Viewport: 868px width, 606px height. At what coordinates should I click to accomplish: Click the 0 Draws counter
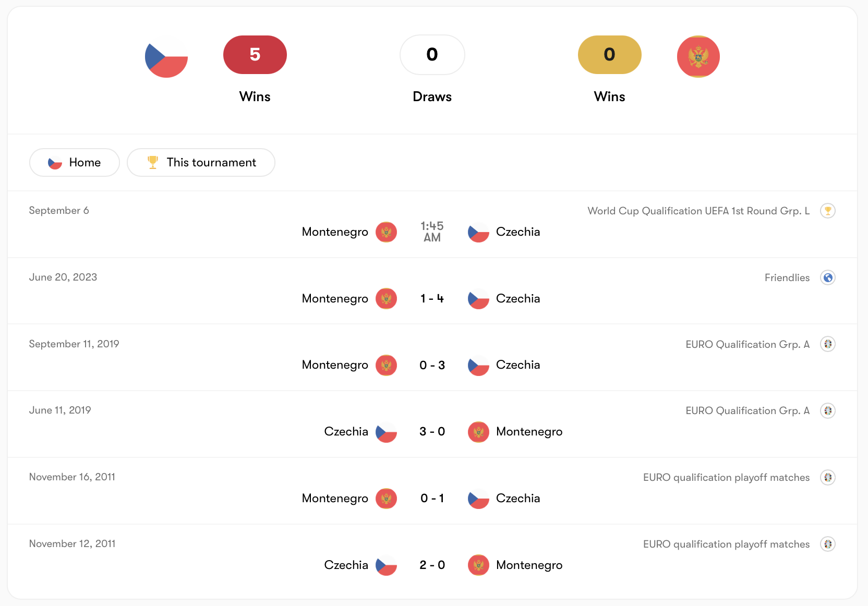(432, 55)
